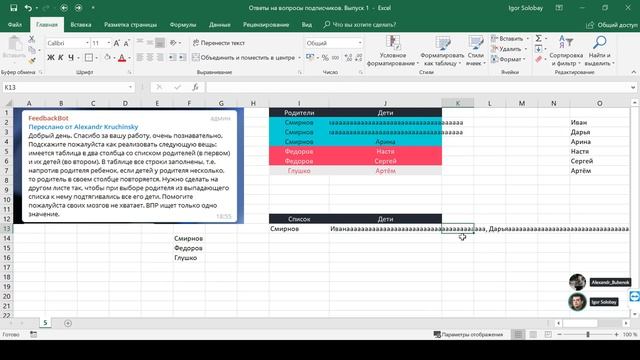Apply percent style
Image resolution: width=640 pixels, height=360 pixels.
(x=325, y=58)
